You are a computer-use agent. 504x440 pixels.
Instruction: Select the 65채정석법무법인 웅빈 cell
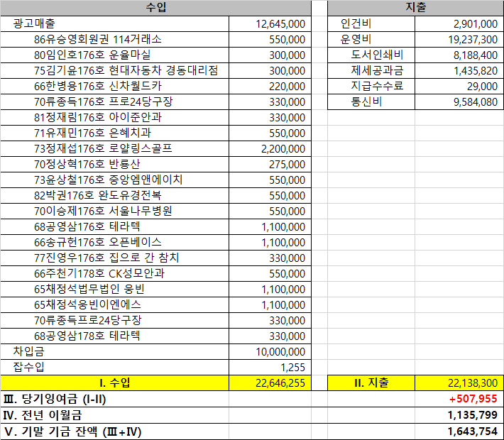(89, 289)
